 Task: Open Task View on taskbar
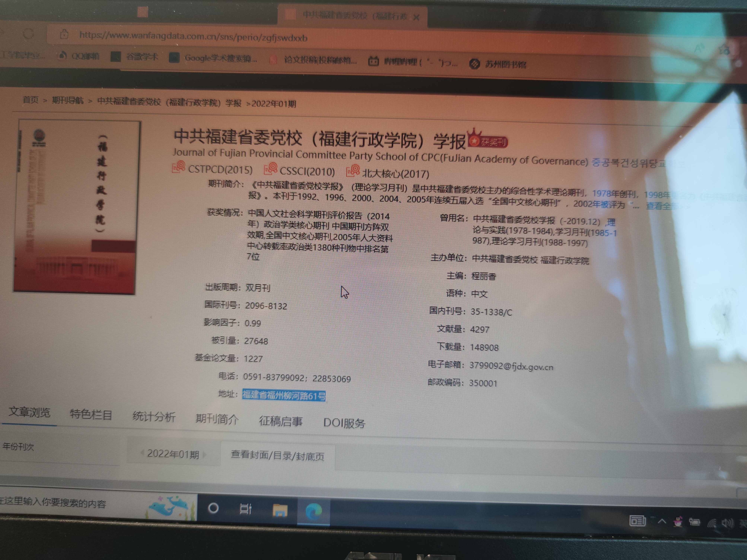(246, 509)
